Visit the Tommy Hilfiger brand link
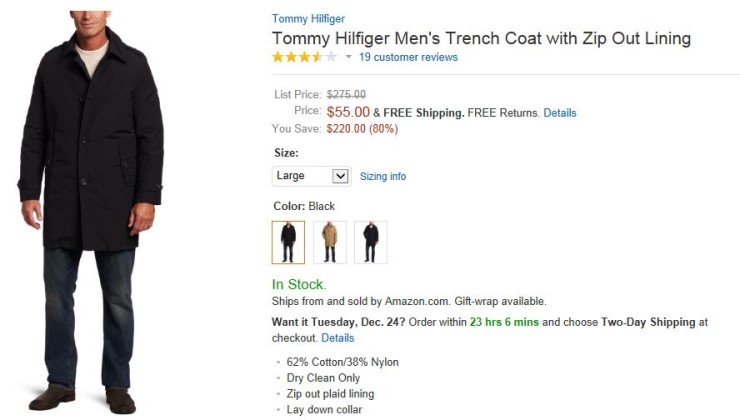 click(x=308, y=19)
